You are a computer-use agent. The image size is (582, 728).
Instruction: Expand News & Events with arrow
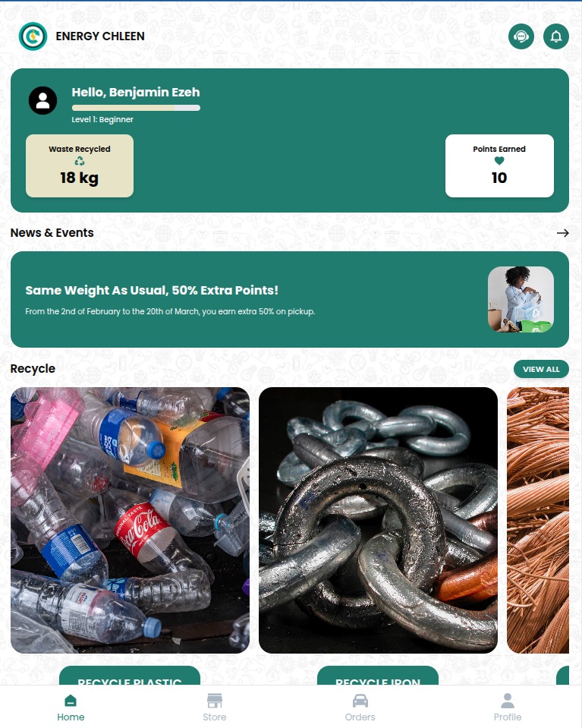(562, 233)
